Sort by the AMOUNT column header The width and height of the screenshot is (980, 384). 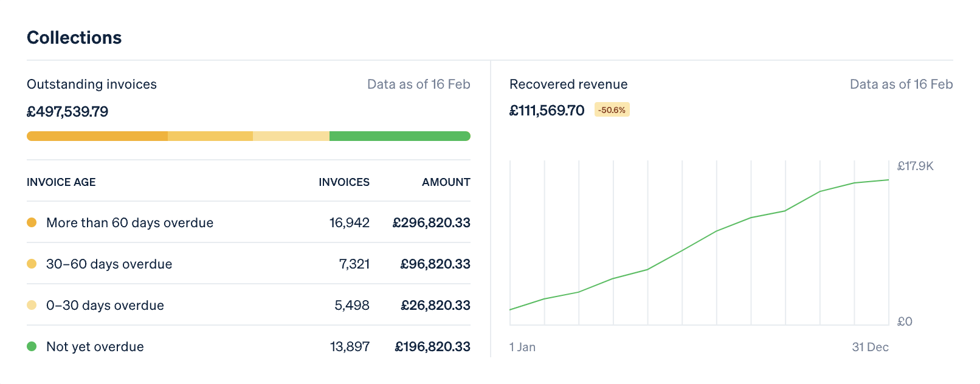446,182
